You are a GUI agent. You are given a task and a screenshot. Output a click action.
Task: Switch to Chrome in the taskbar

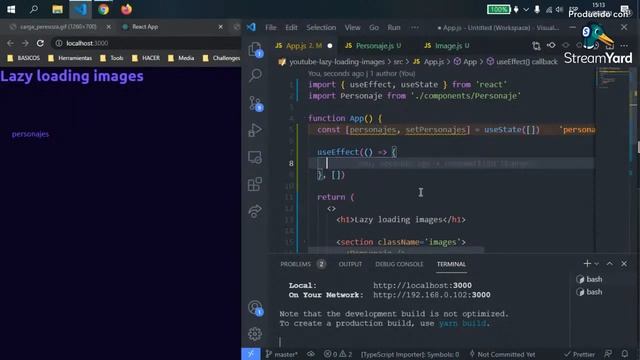point(103,9)
